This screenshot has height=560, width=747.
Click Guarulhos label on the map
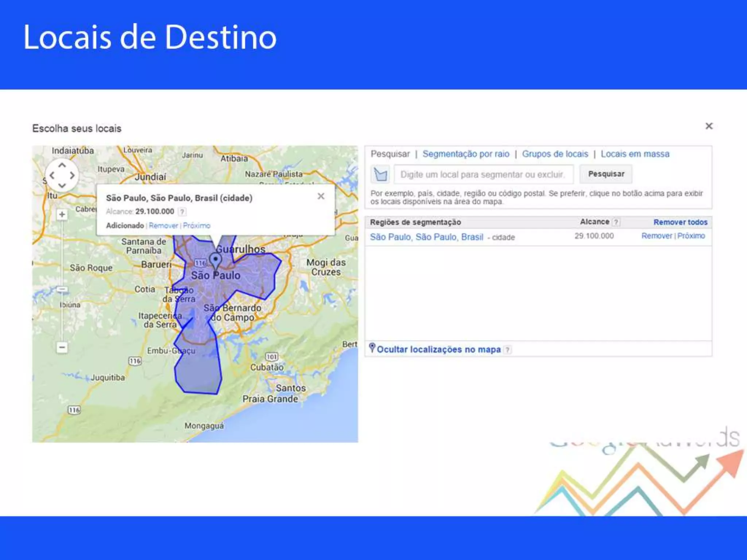point(241,249)
